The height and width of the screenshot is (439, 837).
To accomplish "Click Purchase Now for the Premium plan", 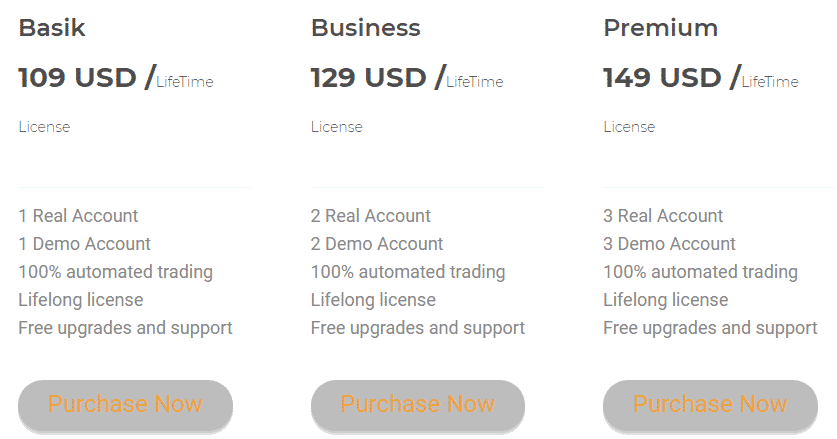I will (x=710, y=404).
